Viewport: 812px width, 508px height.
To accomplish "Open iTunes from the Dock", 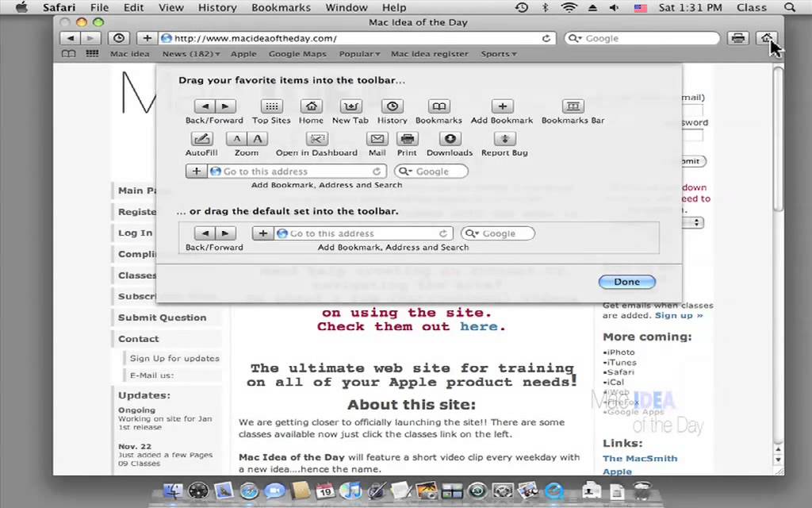I will coord(351,490).
